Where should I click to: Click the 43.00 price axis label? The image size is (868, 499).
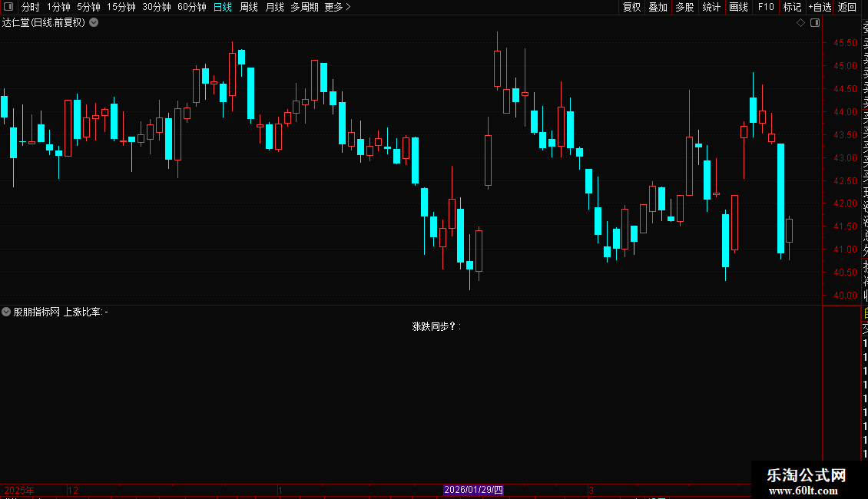pyautogui.click(x=845, y=157)
